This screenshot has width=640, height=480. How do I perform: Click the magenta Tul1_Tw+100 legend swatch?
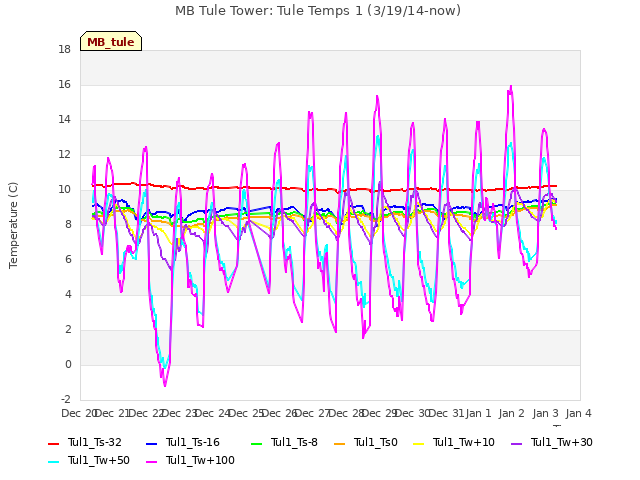[151, 461]
